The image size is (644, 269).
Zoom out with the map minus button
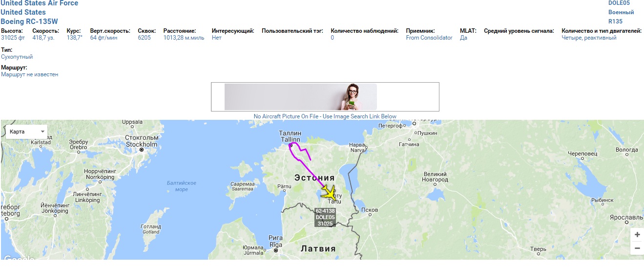(x=637, y=248)
